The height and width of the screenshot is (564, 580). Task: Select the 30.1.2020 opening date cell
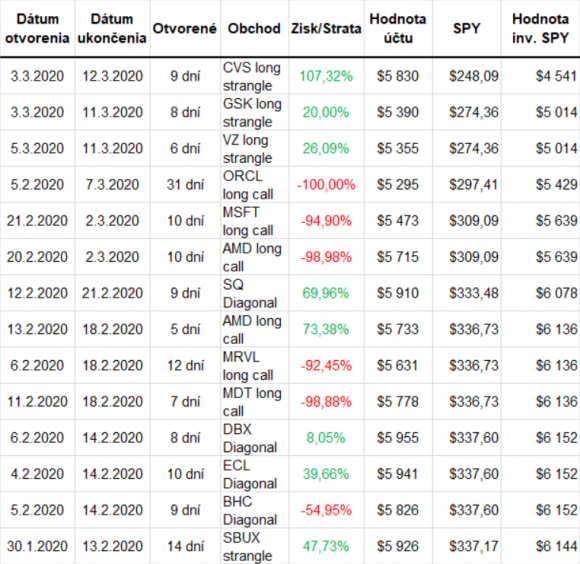(37, 546)
